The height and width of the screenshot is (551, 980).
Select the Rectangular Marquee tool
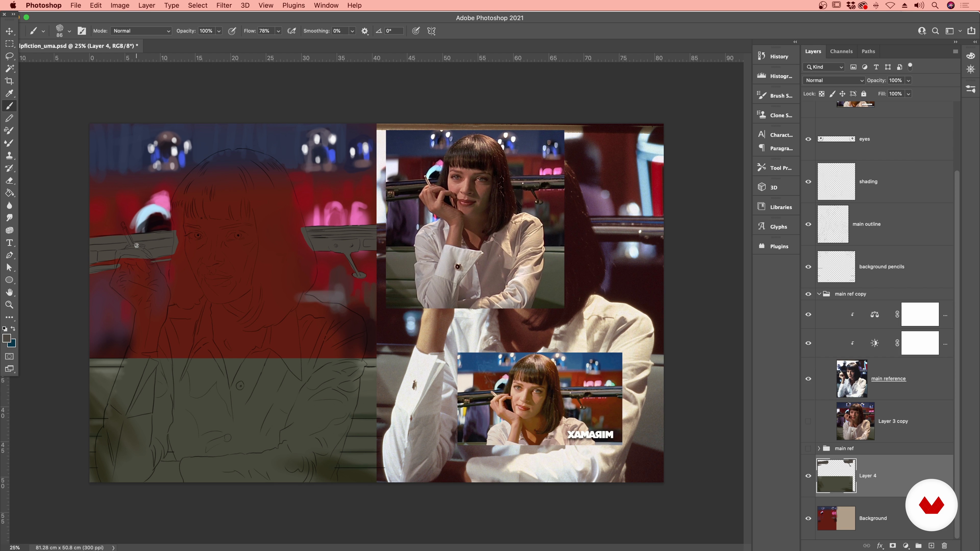pos(9,44)
